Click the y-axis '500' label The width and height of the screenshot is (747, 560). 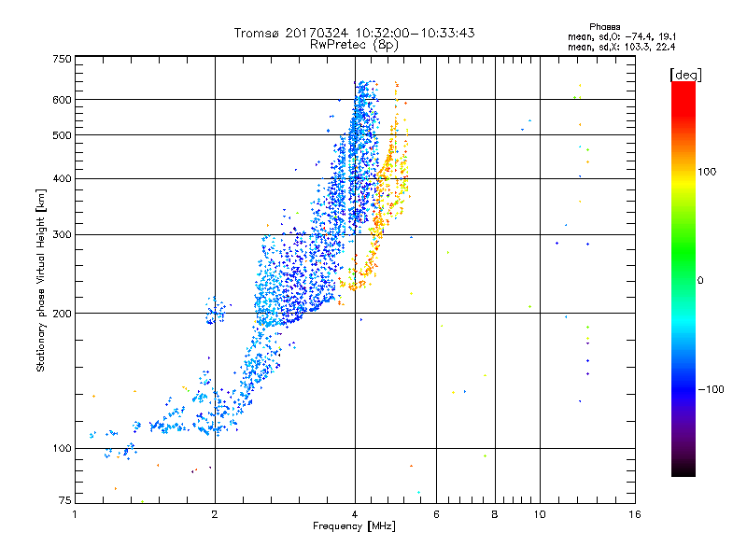coord(63,135)
